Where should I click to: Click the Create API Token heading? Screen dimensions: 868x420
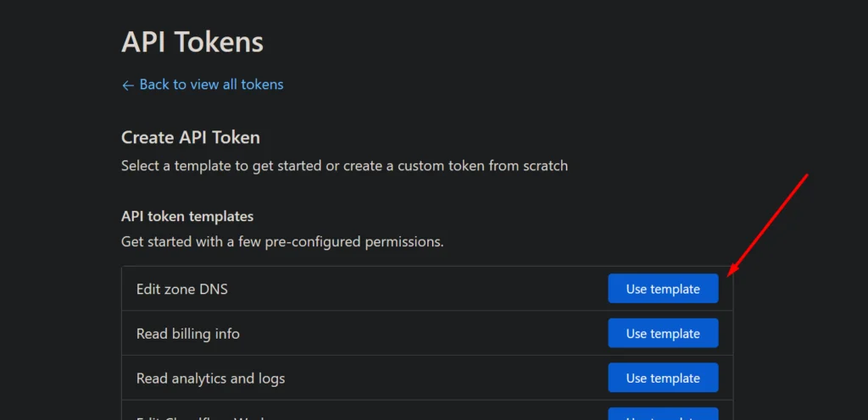[x=191, y=137]
